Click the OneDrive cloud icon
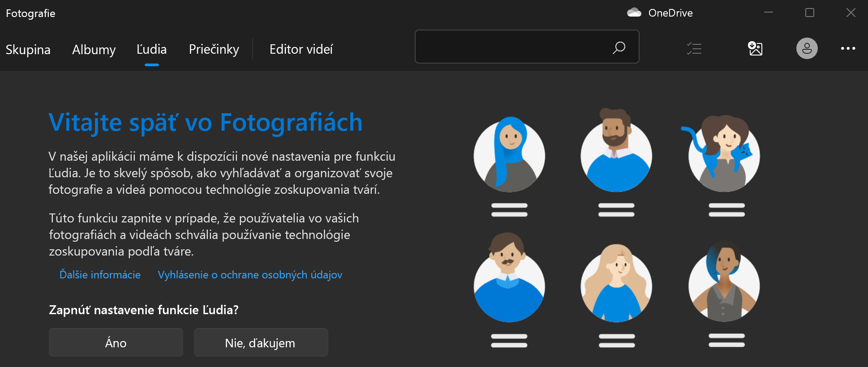 coord(634,13)
